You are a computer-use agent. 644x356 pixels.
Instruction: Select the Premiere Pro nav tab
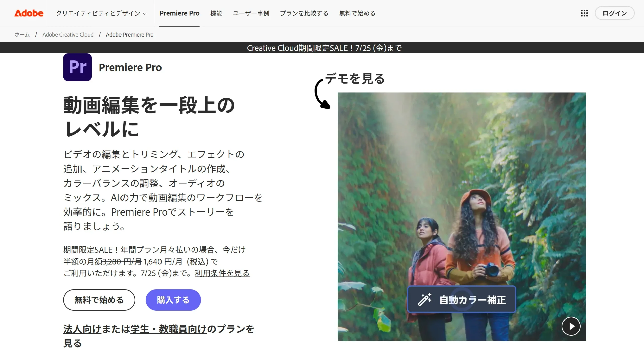pos(179,13)
